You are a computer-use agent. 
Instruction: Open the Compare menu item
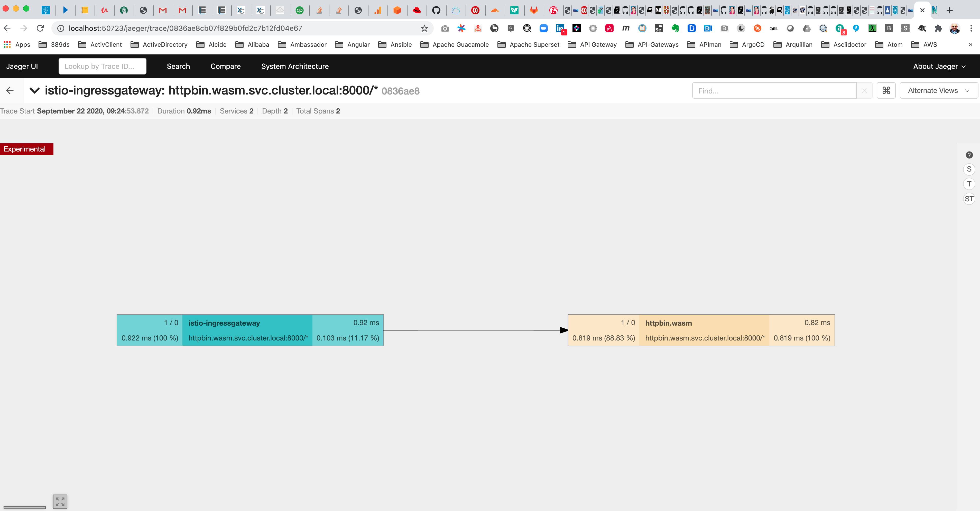(225, 66)
